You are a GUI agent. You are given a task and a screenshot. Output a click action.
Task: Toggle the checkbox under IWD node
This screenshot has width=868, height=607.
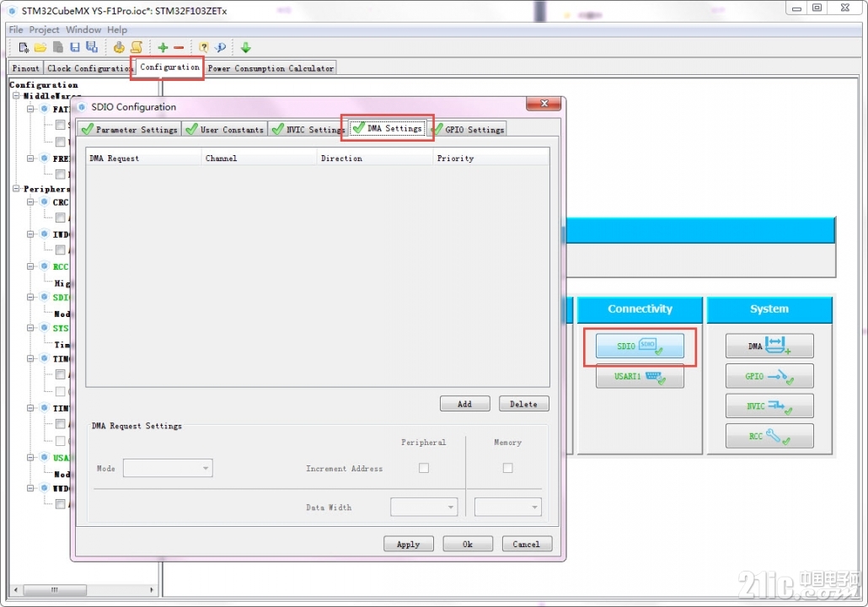(x=61, y=250)
